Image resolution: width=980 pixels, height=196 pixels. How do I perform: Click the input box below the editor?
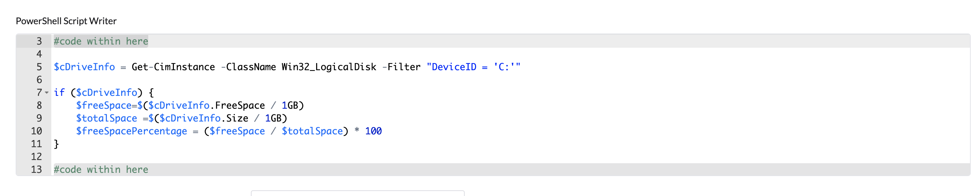[357, 193]
